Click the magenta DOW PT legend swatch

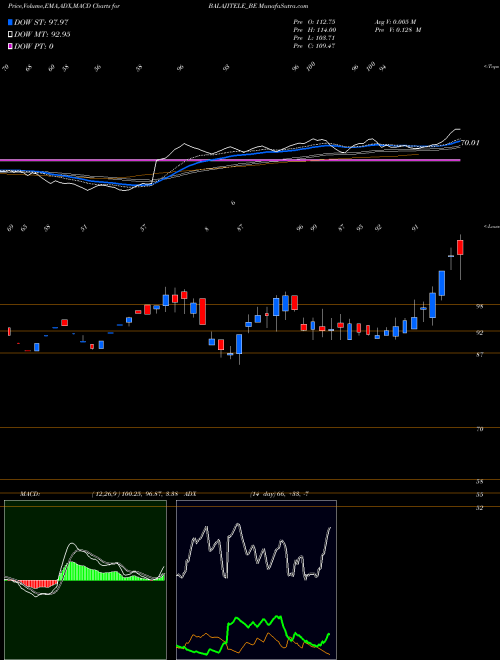[x=10, y=46]
